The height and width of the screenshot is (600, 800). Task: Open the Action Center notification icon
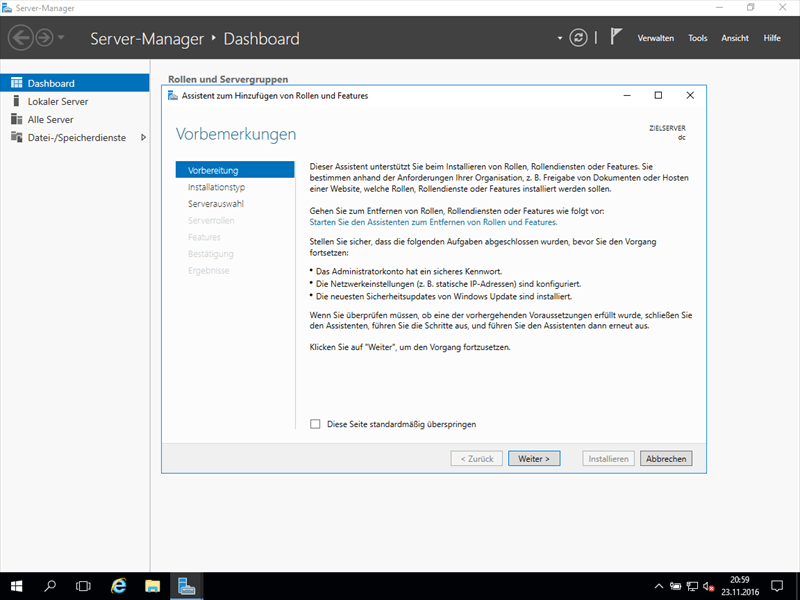[x=777, y=586]
